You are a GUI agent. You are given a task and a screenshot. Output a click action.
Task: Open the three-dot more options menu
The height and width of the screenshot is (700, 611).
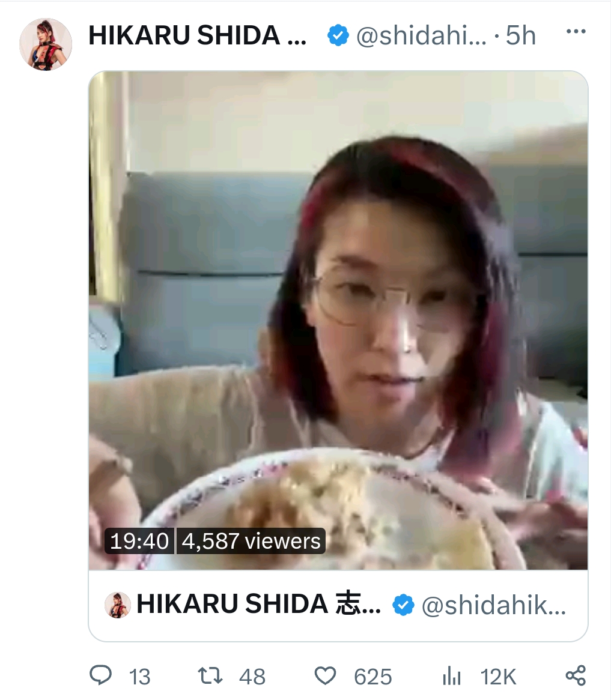point(576,31)
